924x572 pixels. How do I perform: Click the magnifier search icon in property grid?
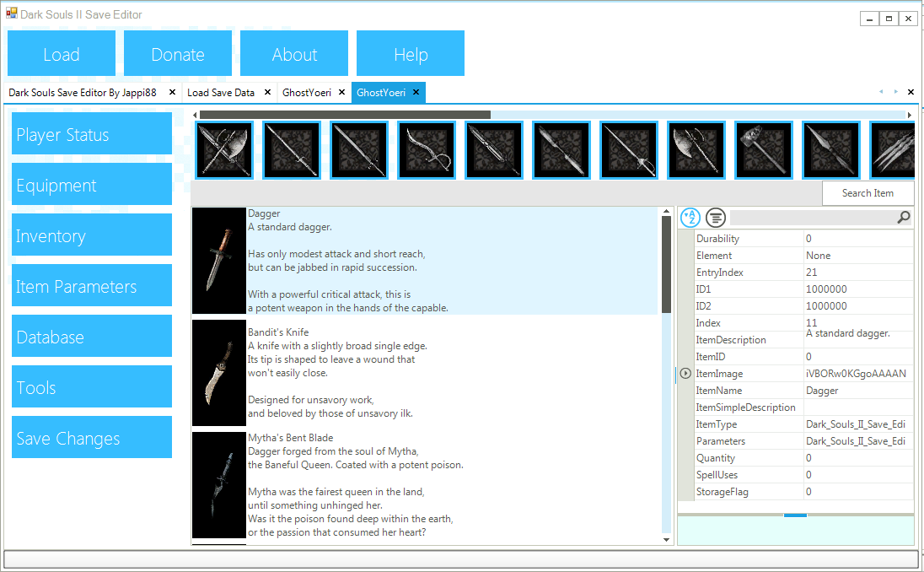(903, 218)
